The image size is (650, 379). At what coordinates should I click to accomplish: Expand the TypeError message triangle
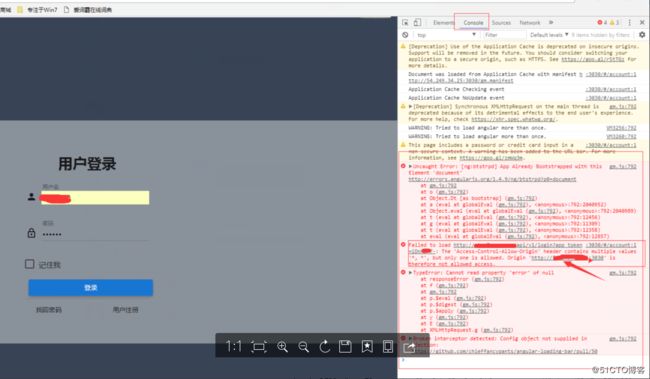click(x=410, y=273)
